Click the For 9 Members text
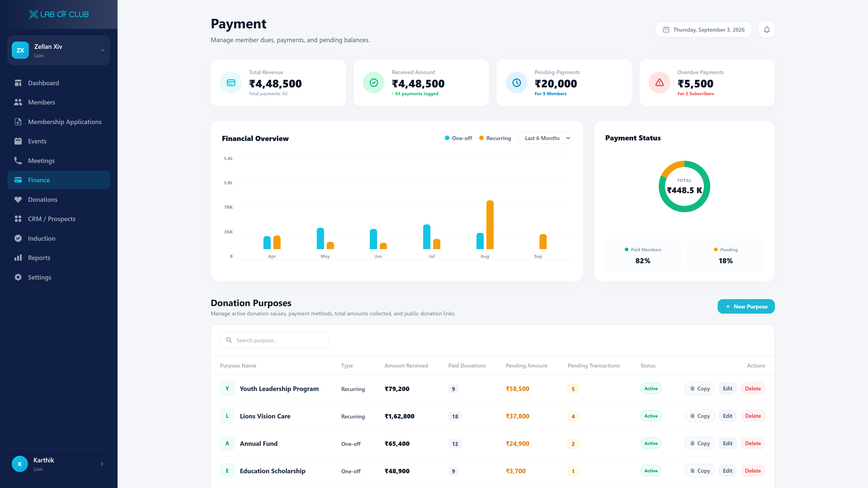Viewport: 868px width, 488px height. 551,94
